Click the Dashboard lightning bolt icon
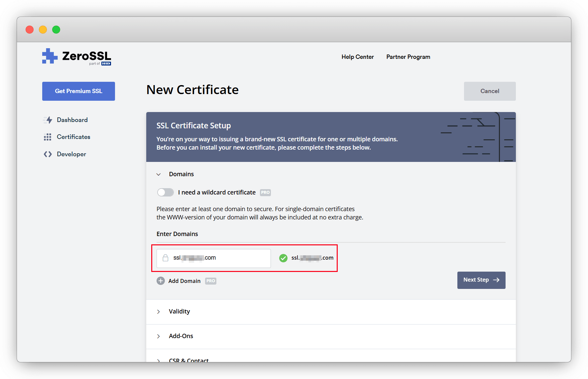Viewport: 588px width, 379px height. coord(48,120)
